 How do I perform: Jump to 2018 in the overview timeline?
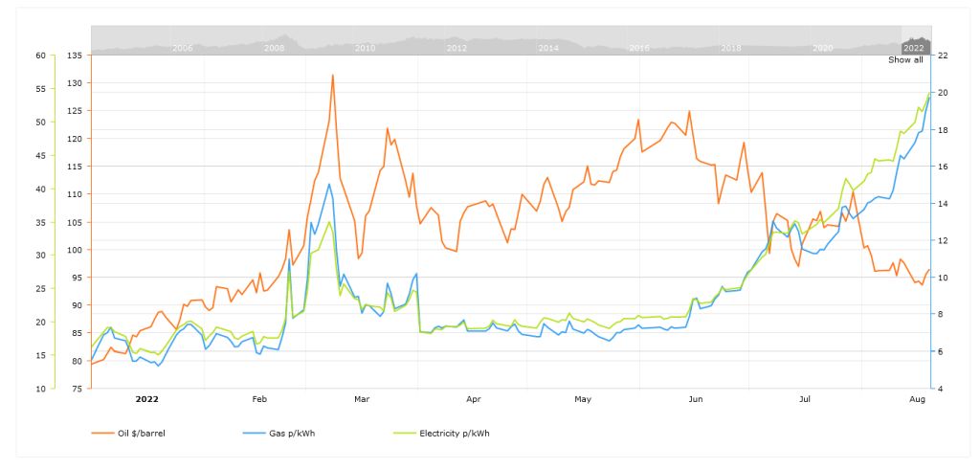coord(730,48)
